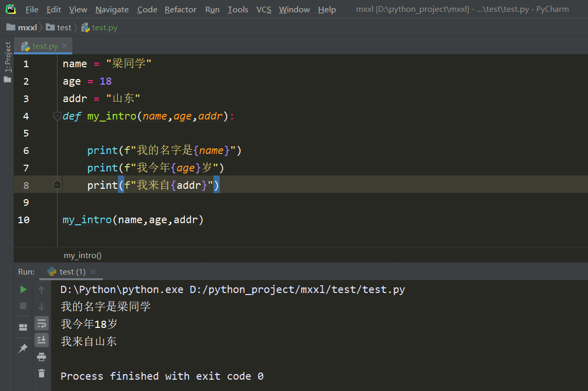Rerun the program with green play button
This screenshot has width=588, height=391.
coord(23,289)
